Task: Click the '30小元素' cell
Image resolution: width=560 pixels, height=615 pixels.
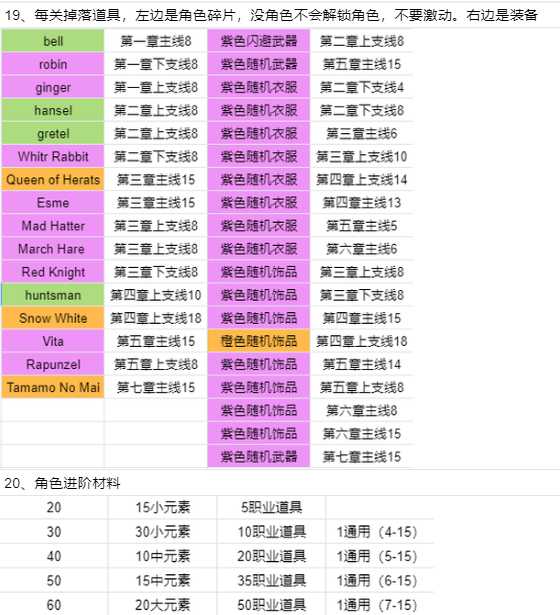Action: (163, 531)
